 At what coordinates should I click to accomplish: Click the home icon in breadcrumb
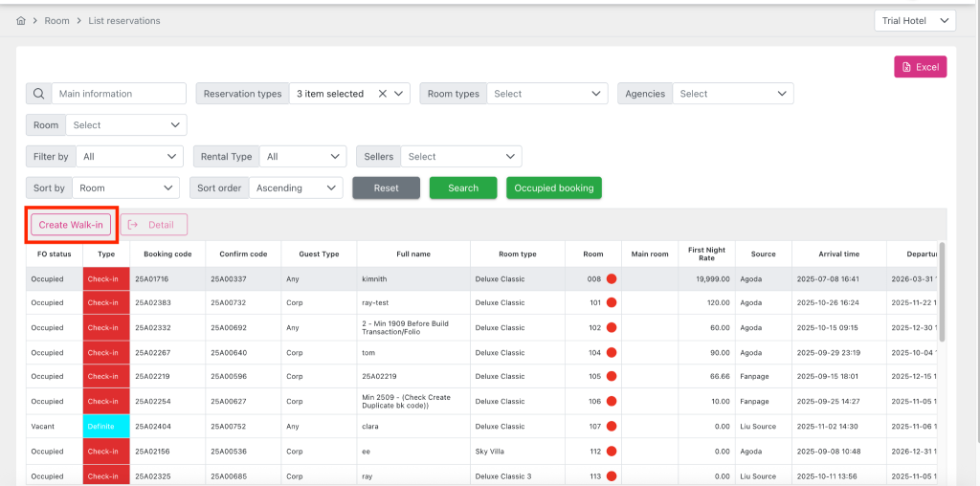coord(21,21)
